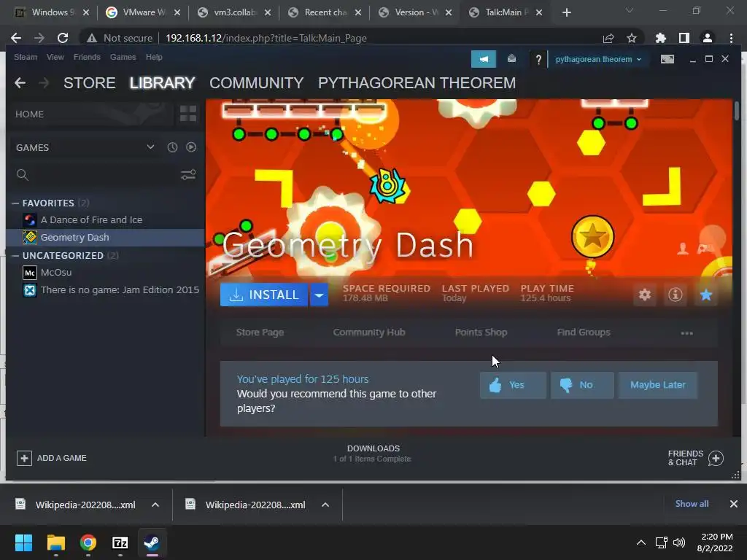Click the Steam library search field
This screenshot has width=747, height=560.
click(x=102, y=175)
